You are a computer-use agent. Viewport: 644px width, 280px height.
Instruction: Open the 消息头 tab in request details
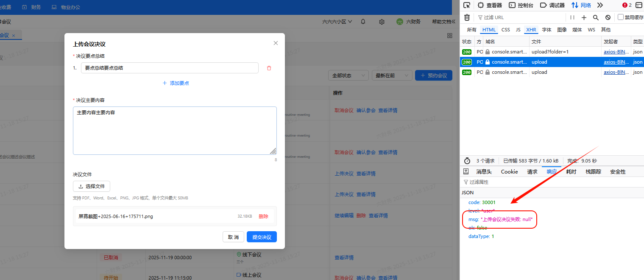point(484,172)
